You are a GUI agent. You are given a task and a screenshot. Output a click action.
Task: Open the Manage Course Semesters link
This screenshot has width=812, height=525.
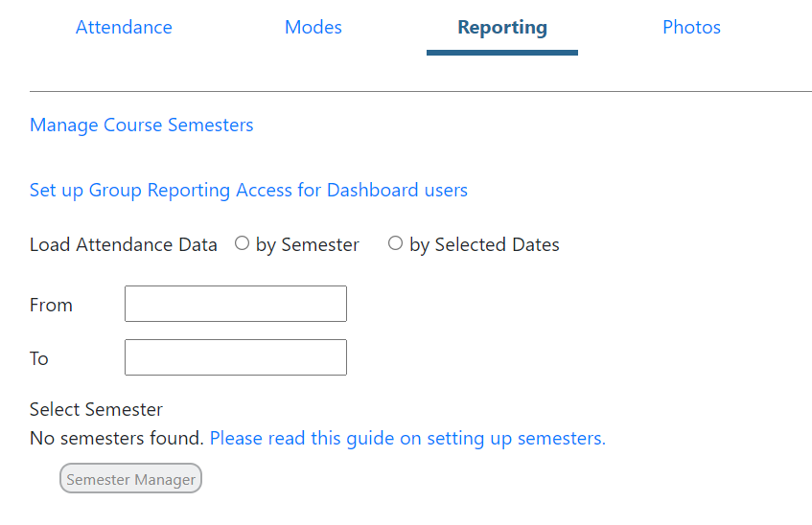(x=142, y=126)
